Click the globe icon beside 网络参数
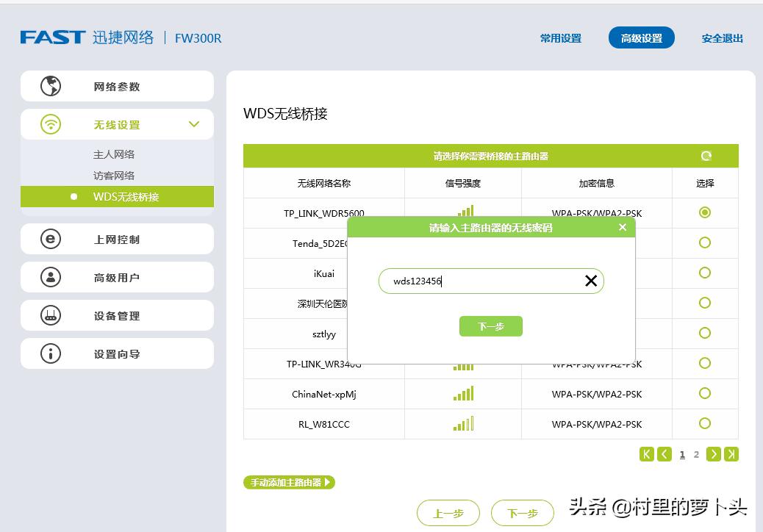Image resolution: width=763 pixels, height=532 pixels. point(48,86)
